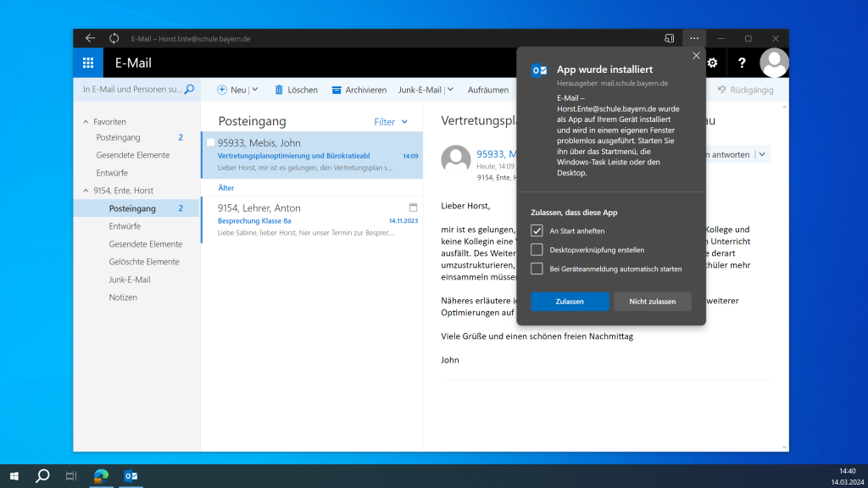Viewport: 868px width, 488px height.
Task: Open the app launcher waffle icon
Action: point(87,63)
